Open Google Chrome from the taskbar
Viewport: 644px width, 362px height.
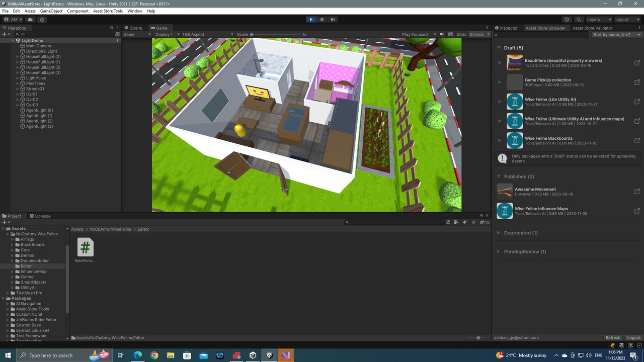point(154,355)
